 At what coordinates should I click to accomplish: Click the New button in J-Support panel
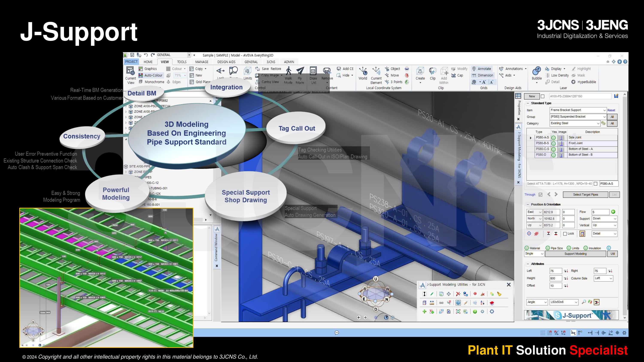point(532,96)
